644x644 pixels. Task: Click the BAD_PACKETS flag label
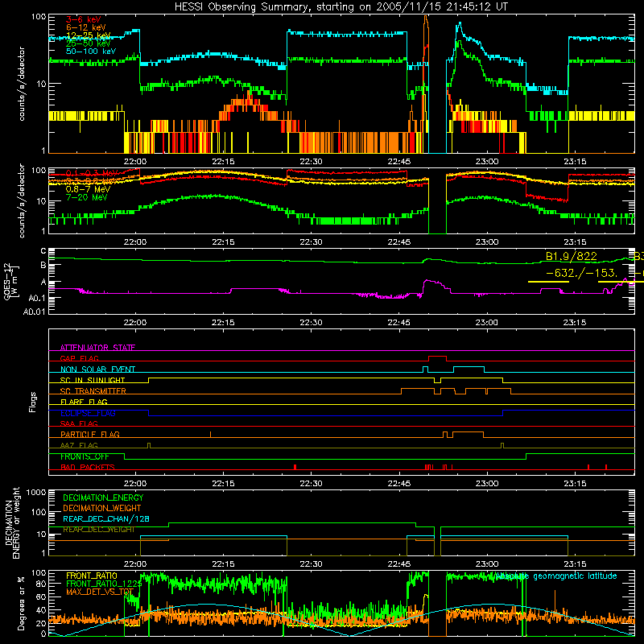point(88,467)
